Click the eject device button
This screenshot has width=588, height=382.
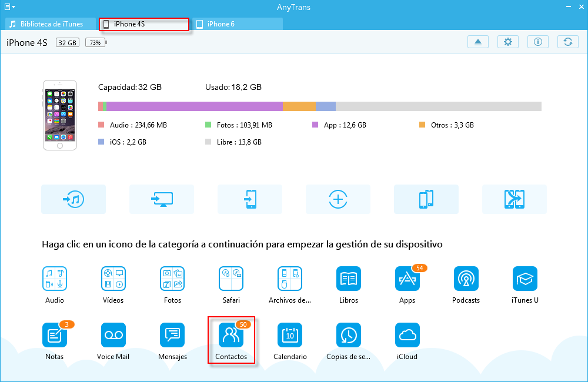point(478,42)
